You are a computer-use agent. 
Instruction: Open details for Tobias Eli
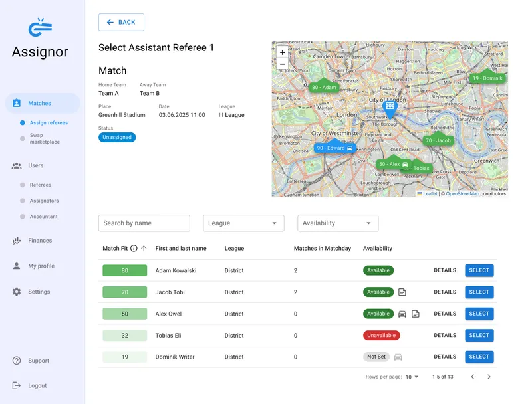click(x=445, y=335)
